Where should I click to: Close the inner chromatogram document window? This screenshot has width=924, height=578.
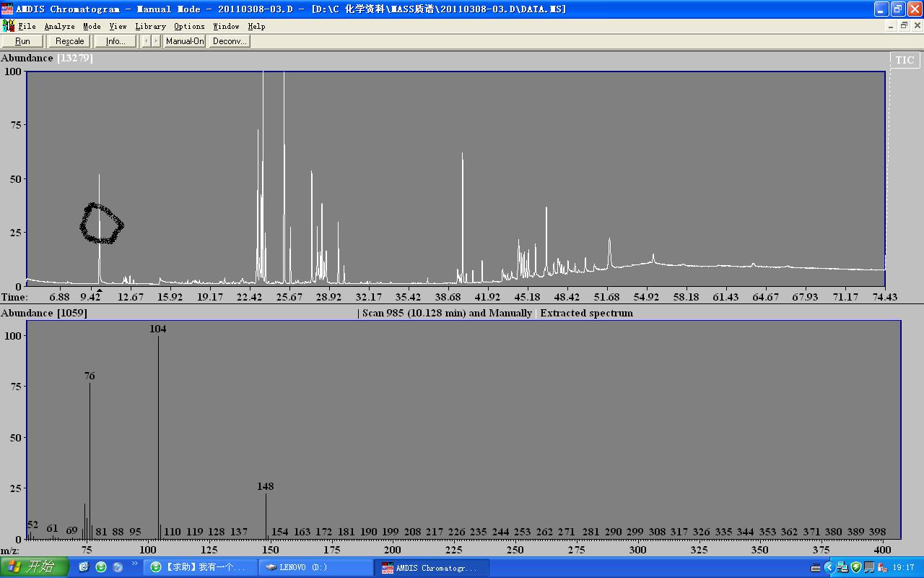click(x=918, y=26)
